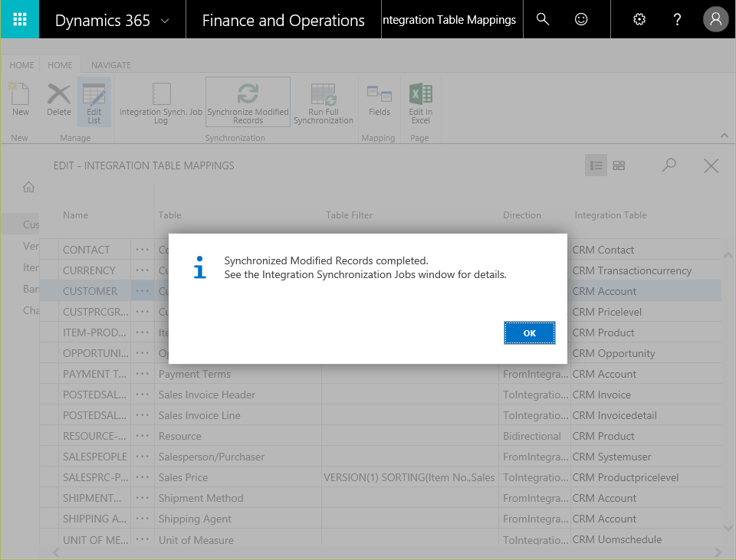
Task: Open the CURRENCY row ellipsis menu
Action: (x=143, y=270)
